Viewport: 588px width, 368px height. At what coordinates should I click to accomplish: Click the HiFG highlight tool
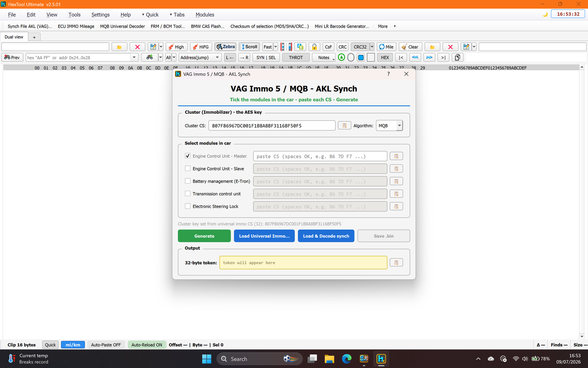201,47
